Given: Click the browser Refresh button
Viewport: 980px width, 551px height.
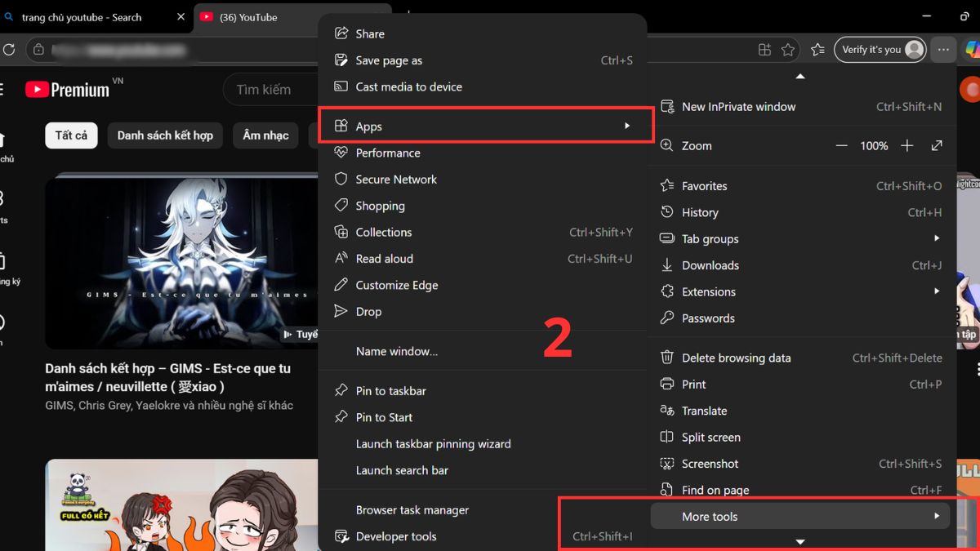Looking at the screenshot, I should 9,50.
